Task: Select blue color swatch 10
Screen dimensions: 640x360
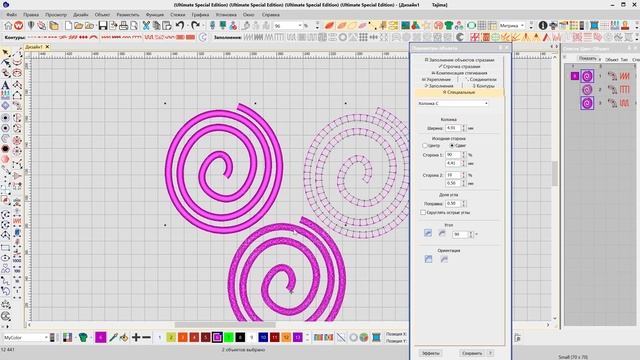Action: tap(263, 337)
